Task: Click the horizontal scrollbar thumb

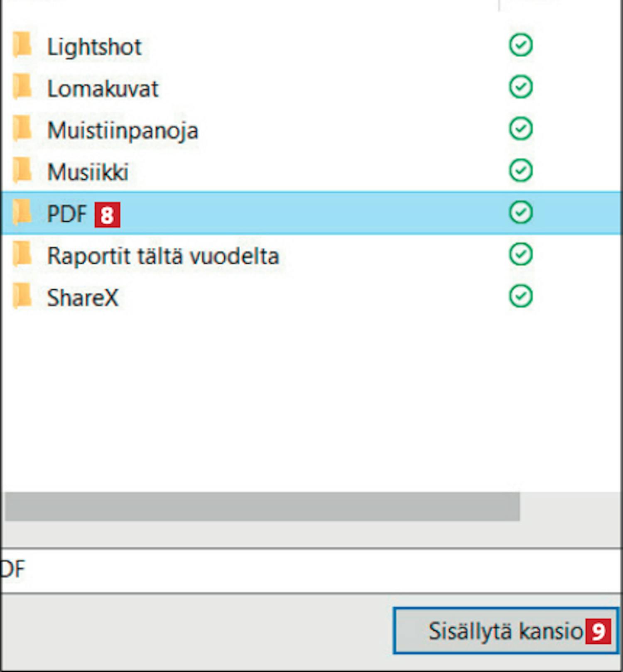Action: [262, 506]
